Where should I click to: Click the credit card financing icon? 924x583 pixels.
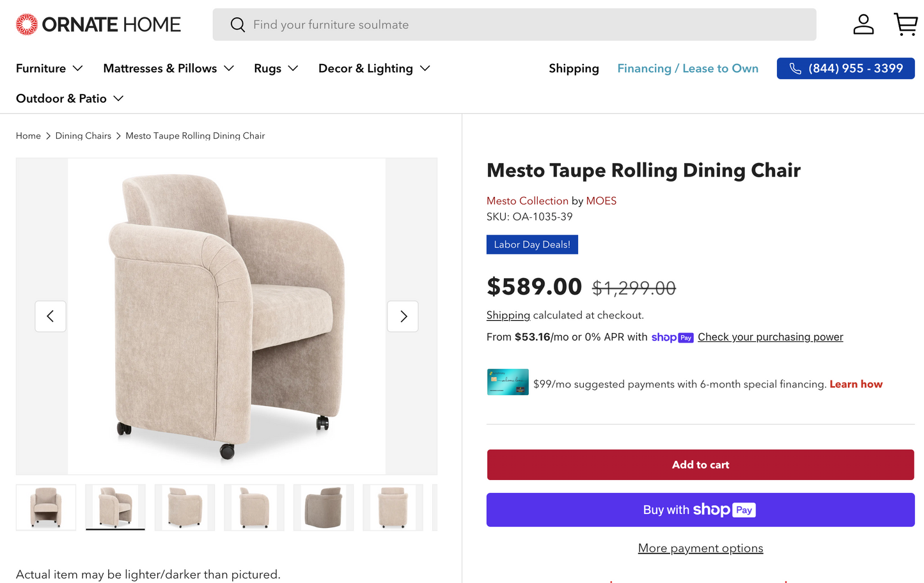coord(508,382)
